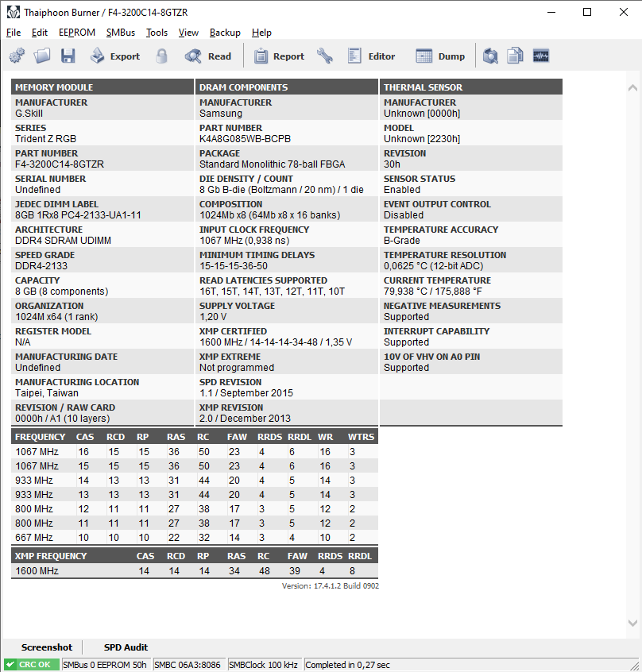This screenshot has height=672, width=642.
Task: Click the 1600 MHz XMP frequency row
Action: click(x=195, y=571)
